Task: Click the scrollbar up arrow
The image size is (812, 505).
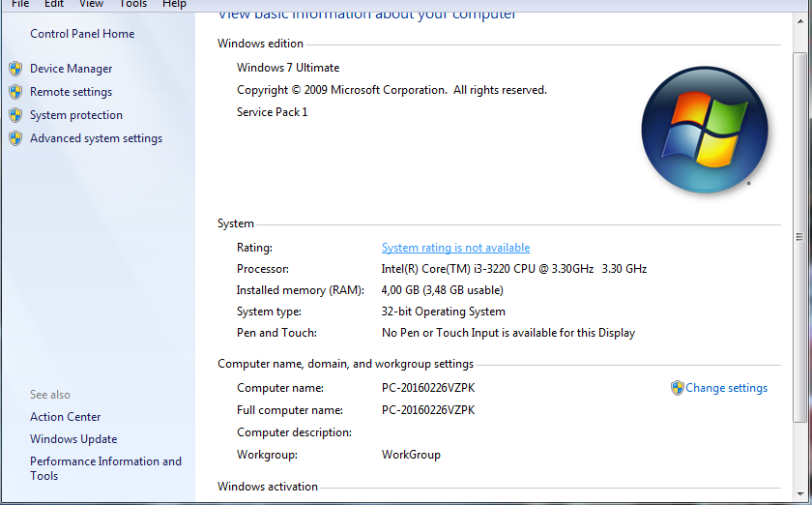Action: click(x=800, y=22)
